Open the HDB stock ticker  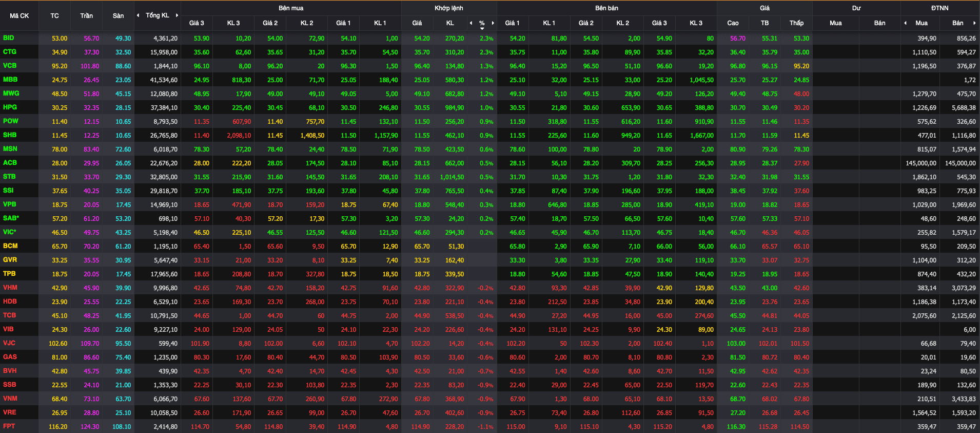coord(10,302)
